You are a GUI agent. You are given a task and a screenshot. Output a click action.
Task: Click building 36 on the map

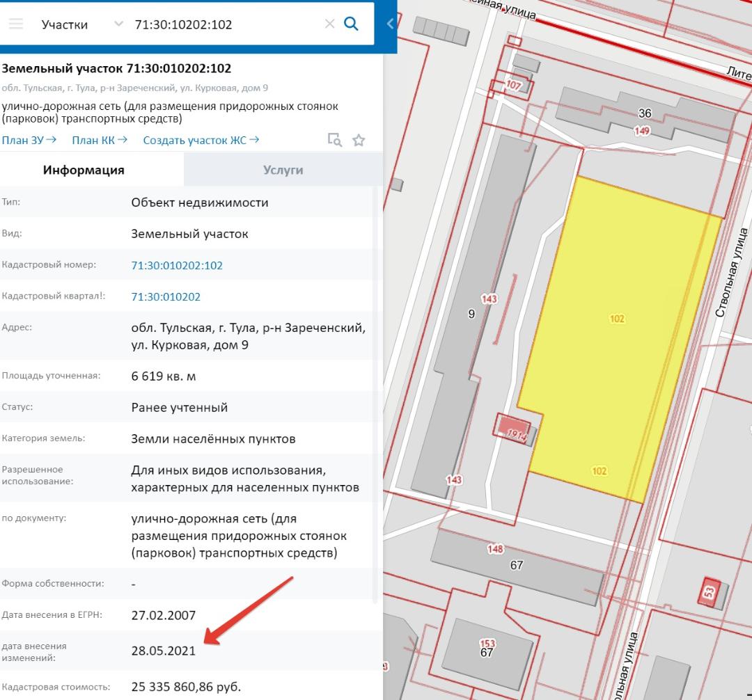pos(644,114)
